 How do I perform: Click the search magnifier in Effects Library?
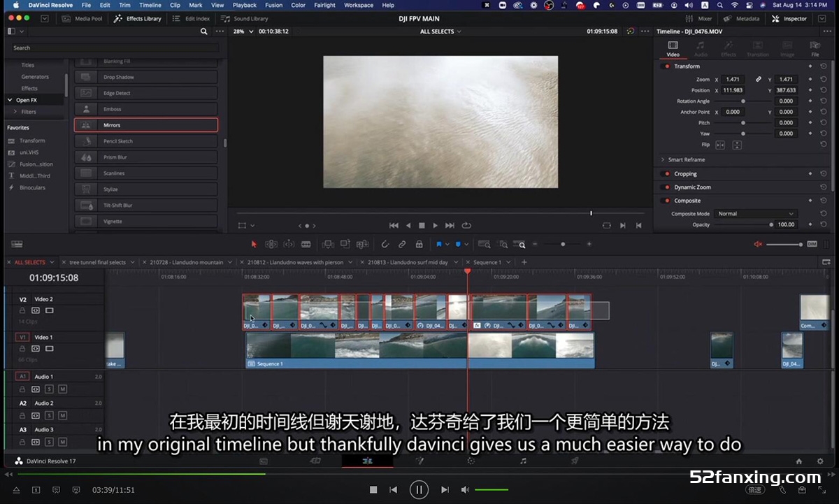point(204,31)
